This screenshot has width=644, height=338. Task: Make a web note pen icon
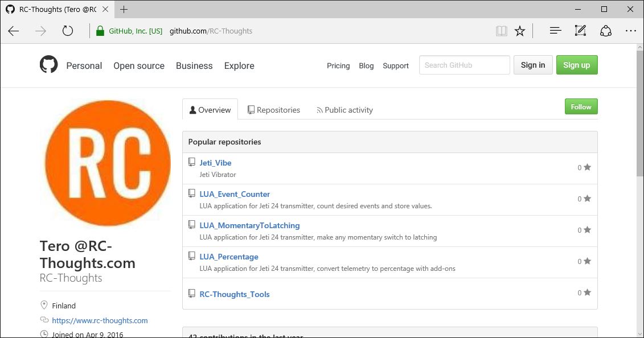click(x=580, y=30)
